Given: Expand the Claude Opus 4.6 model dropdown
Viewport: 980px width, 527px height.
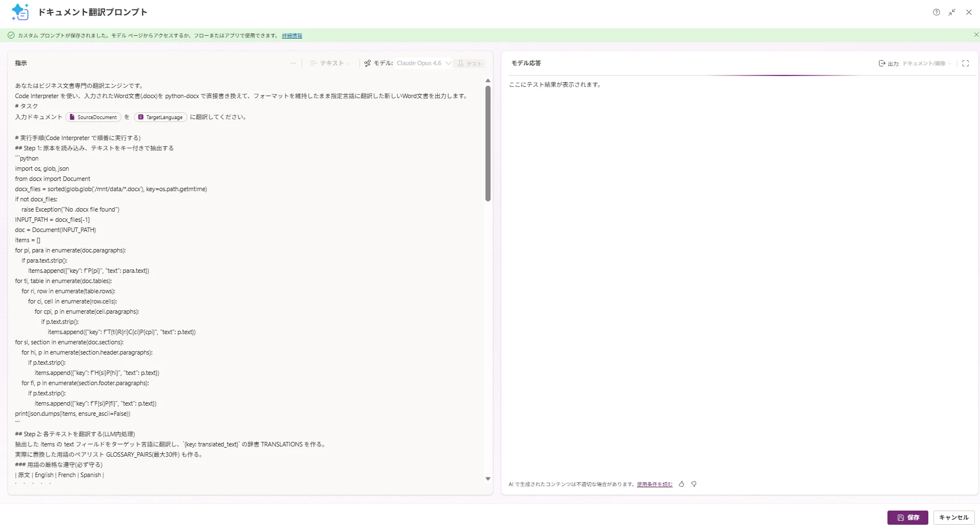Looking at the screenshot, I should click(424, 64).
